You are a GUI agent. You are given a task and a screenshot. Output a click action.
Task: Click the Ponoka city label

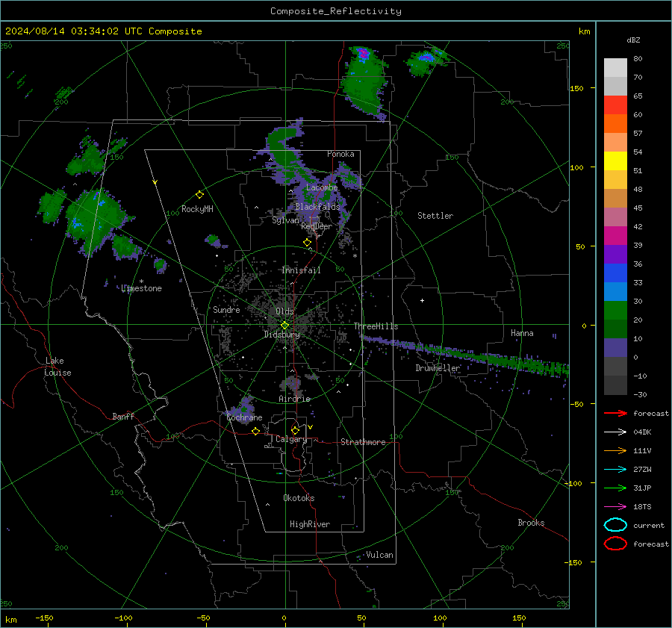coord(340,154)
